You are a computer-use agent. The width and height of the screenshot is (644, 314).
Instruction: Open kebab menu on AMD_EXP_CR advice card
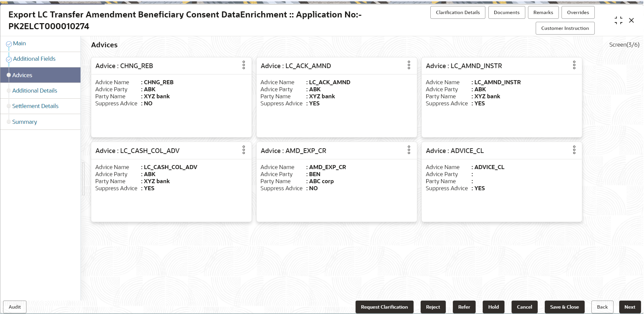pos(409,150)
